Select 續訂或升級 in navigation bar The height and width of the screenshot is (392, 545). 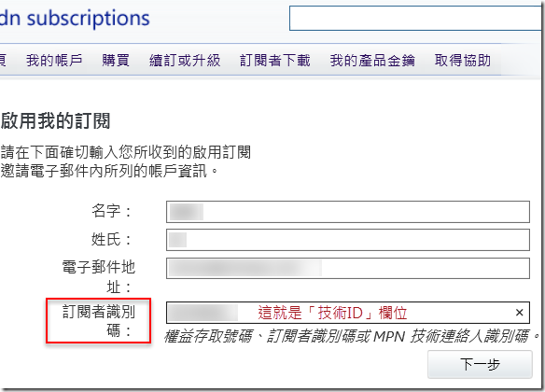pos(185,60)
